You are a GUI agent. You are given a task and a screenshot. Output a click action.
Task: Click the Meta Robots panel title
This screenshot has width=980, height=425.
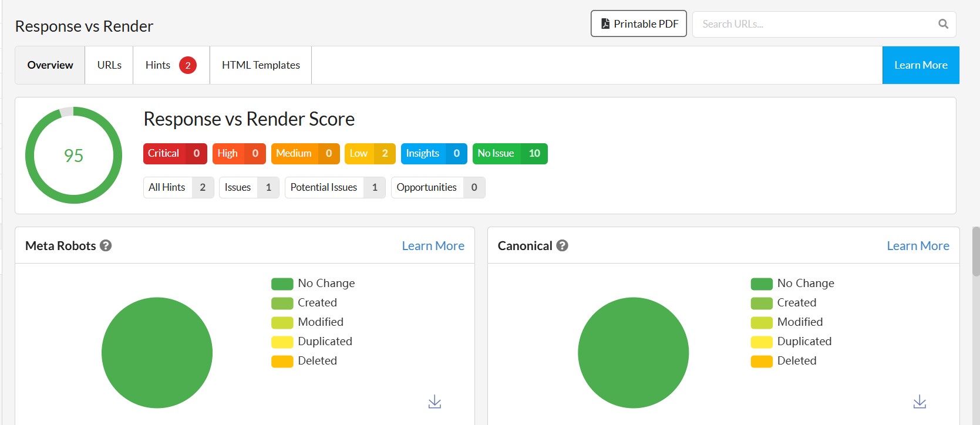click(60, 246)
